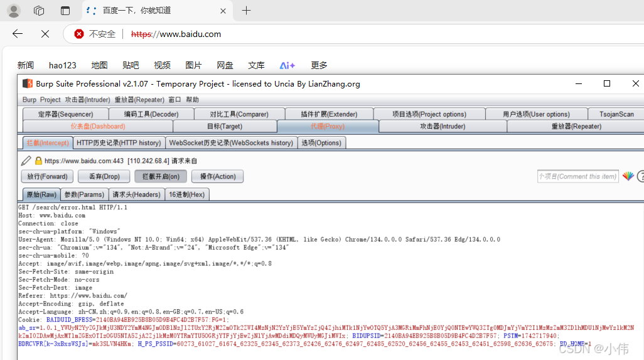Open the highlight color picker icon
This screenshot has height=360, width=644.
(628, 176)
